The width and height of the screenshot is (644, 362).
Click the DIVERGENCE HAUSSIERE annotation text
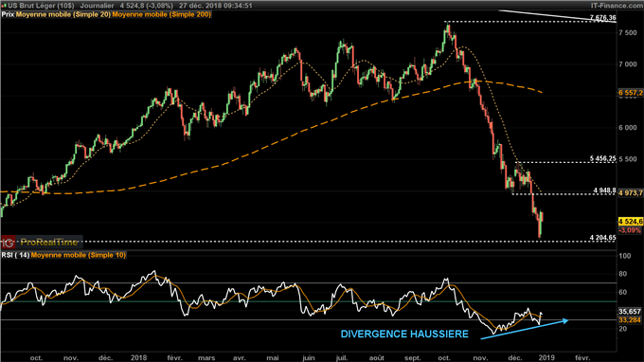pos(404,335)
